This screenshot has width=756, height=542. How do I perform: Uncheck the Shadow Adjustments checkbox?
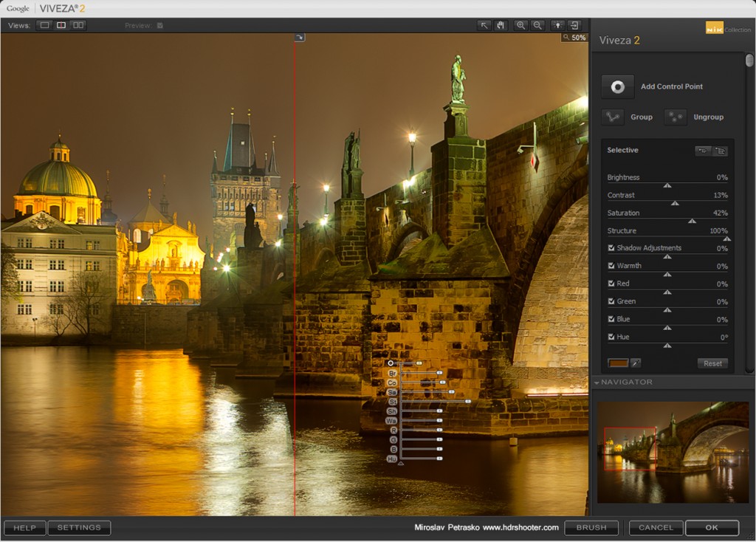point(611,248)
